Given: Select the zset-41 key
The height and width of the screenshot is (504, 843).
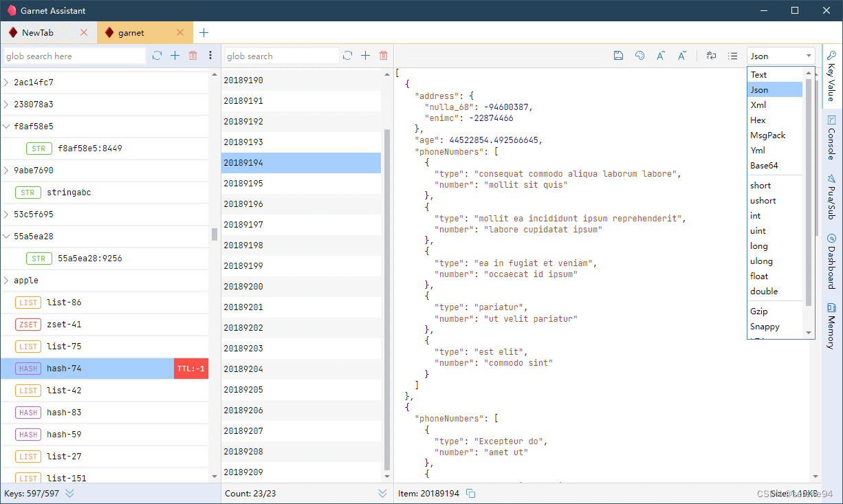Looking at the screenshot, I should coord(64,325).
